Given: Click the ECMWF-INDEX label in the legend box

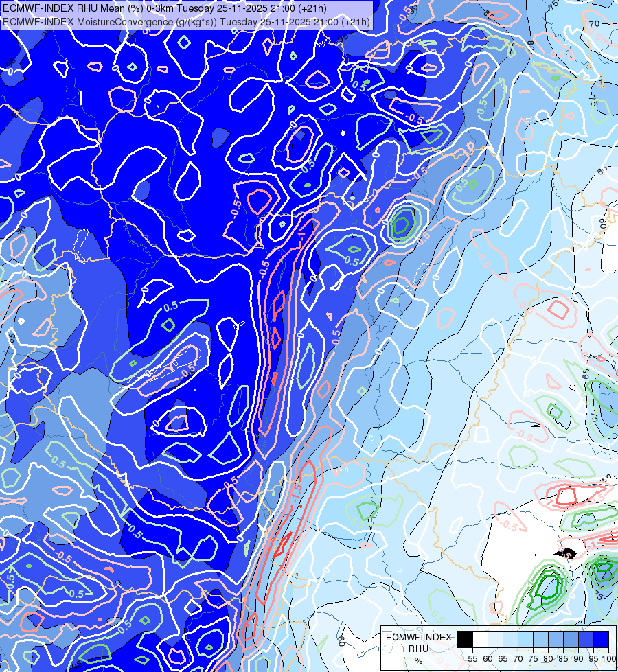Looking at the screenshot, I should pos(419,637).
